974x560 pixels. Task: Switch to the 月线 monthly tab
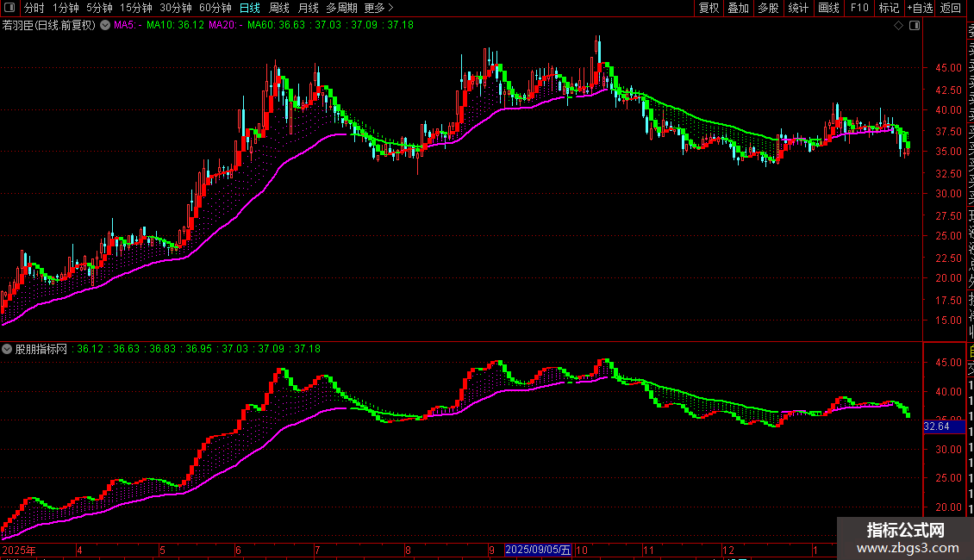pos(308,8)
